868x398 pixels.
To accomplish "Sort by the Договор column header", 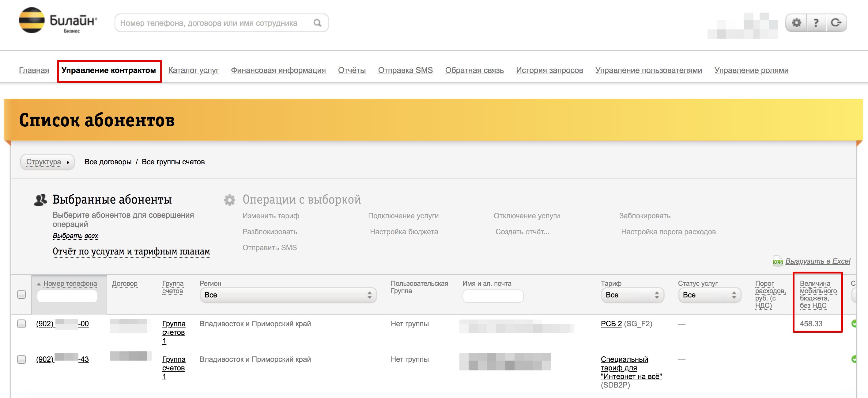I will (x=125, y=283).
